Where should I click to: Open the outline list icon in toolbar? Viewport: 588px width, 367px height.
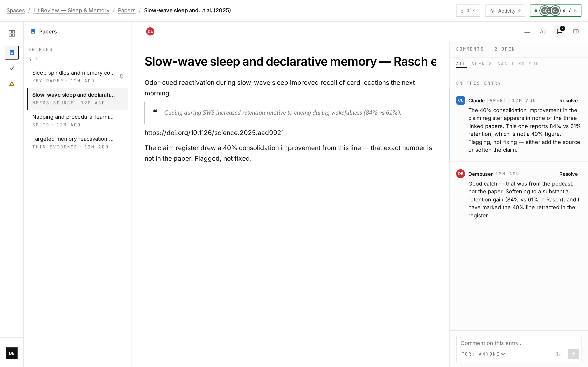click(x=527, y=31)
